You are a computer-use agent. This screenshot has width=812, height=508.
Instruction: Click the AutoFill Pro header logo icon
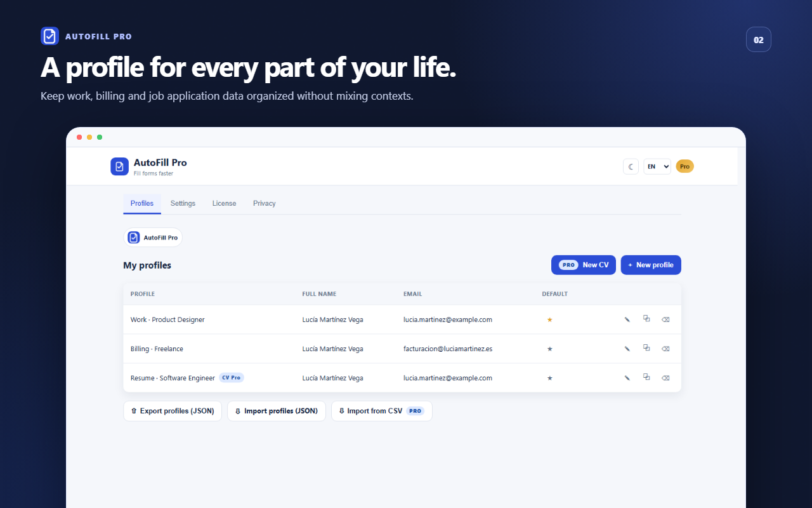[x=119, y=166]
